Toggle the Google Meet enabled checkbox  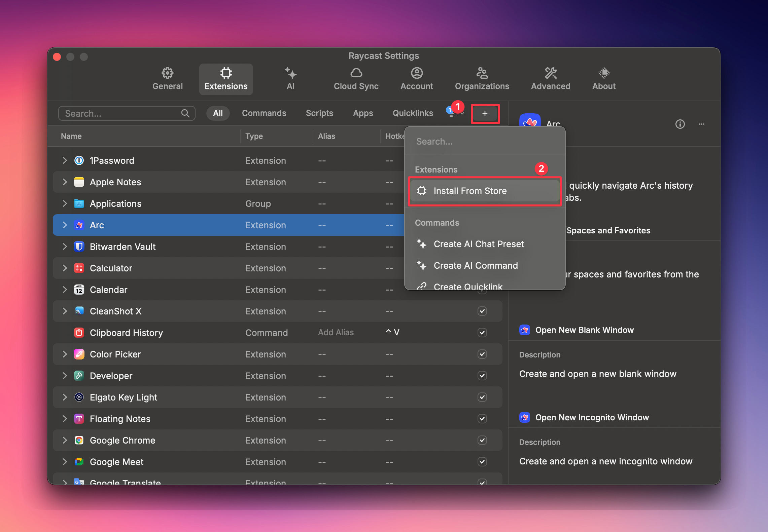point(482,462)
